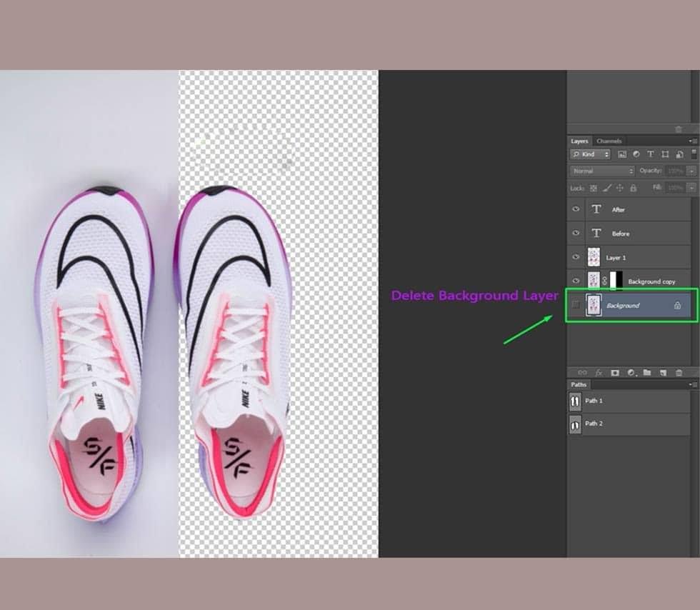
Task: Open the Normal blend mode dropdown
Action: (x=602, y=171)
